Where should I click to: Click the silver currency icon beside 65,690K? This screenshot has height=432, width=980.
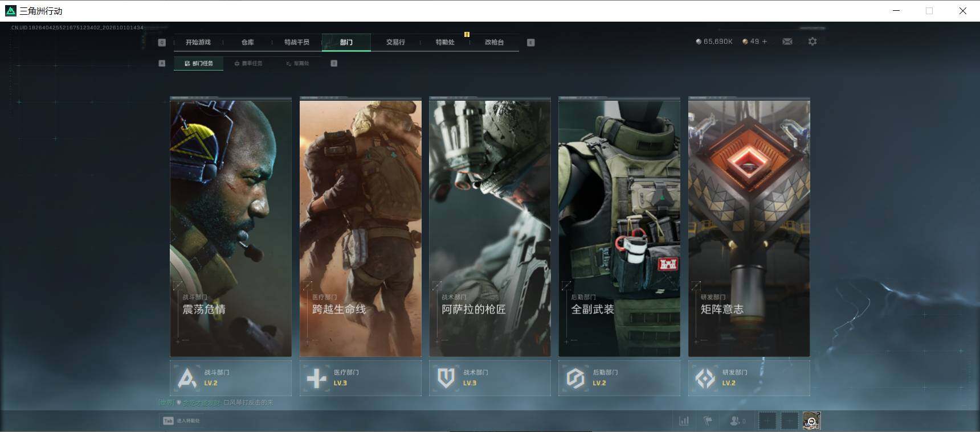point(699,42)
